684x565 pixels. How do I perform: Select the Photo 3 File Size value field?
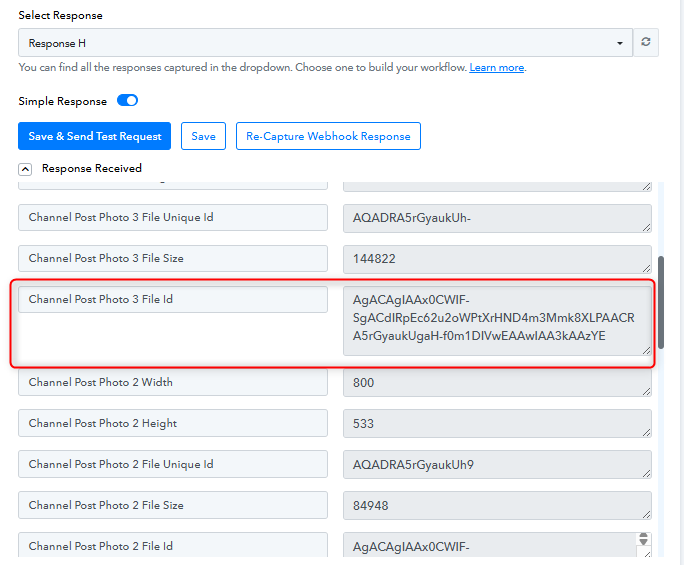(497, 259)
